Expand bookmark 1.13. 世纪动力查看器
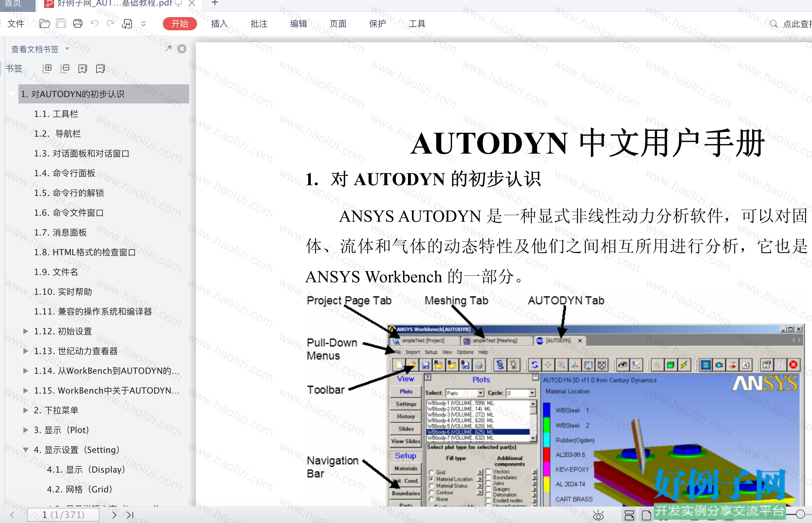The image size is (812, 523). pos(25,351)
